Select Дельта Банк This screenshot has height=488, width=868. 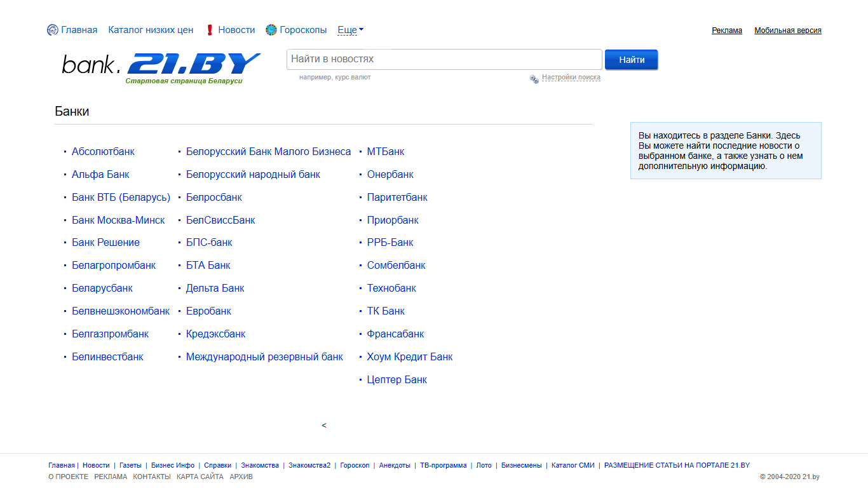[x=215, y=288]
